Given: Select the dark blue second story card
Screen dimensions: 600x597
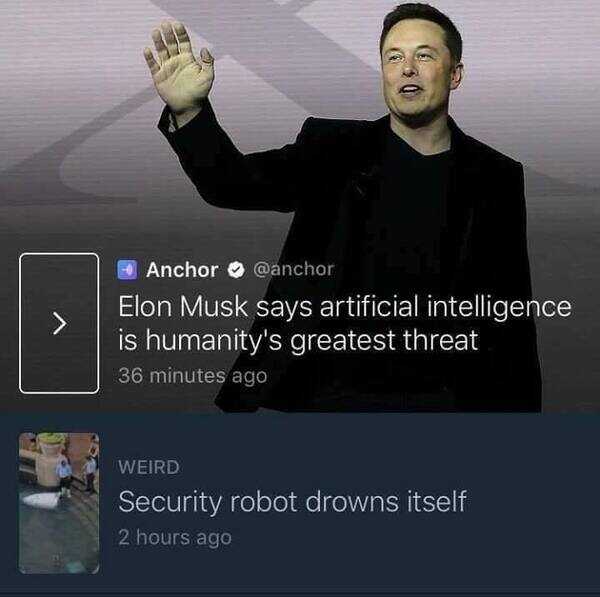Looking at the screenshot, I should (x=300, y=502).
